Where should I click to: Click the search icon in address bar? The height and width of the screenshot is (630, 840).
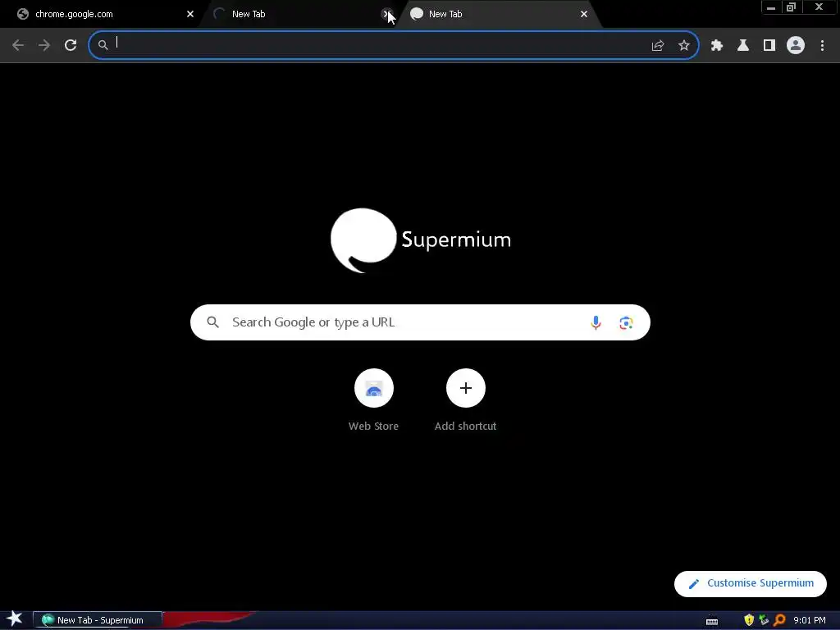[x=103, y=46]
